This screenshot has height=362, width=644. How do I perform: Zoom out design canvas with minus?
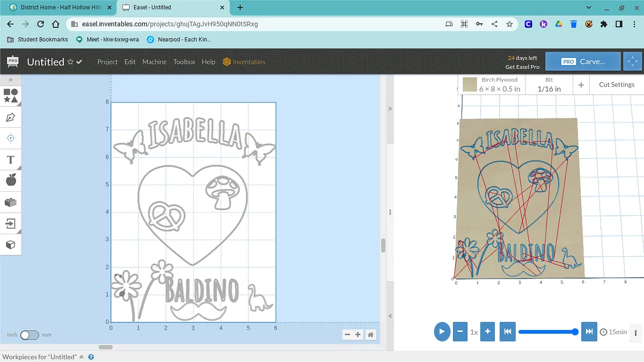click(347, 335)
